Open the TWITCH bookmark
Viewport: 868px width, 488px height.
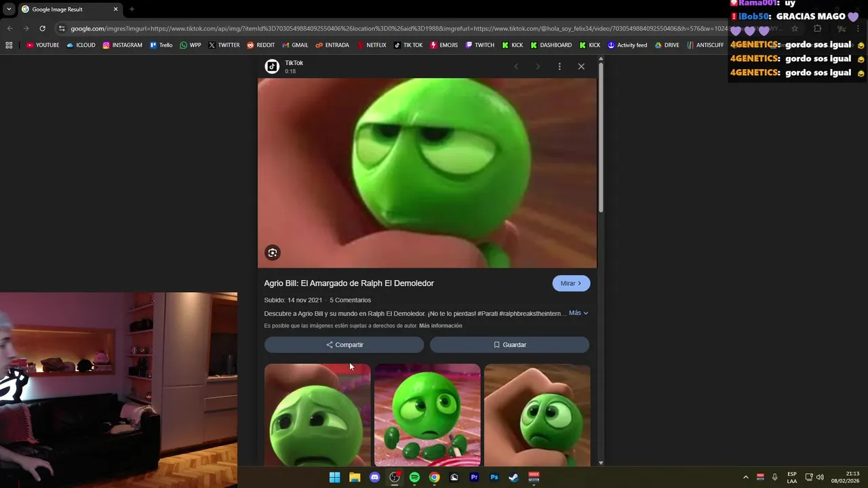(479, 45)
